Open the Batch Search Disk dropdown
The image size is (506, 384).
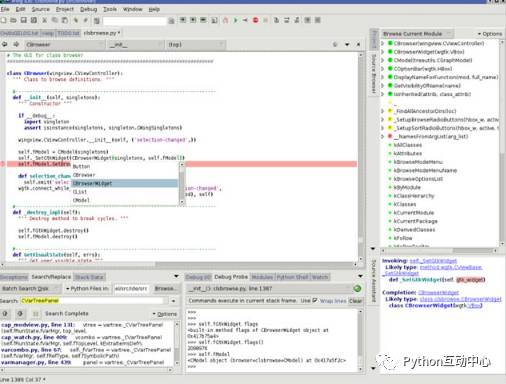coord(30,288)
